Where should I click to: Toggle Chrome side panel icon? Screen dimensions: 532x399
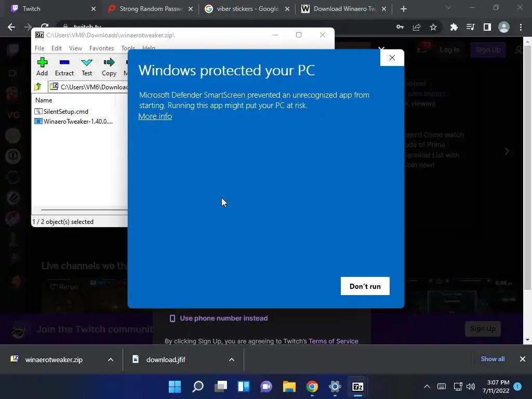(x=487, y=27)
